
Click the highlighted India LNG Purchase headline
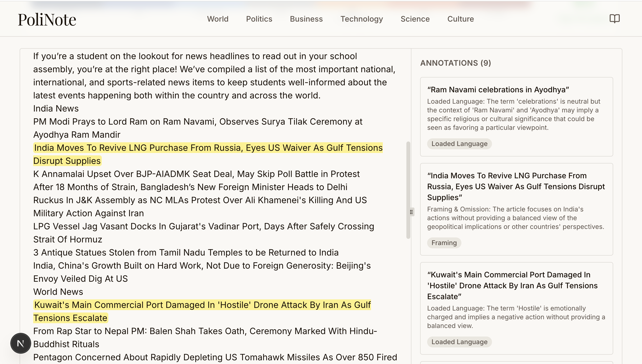pyautogui.click(x=208, y=148)
